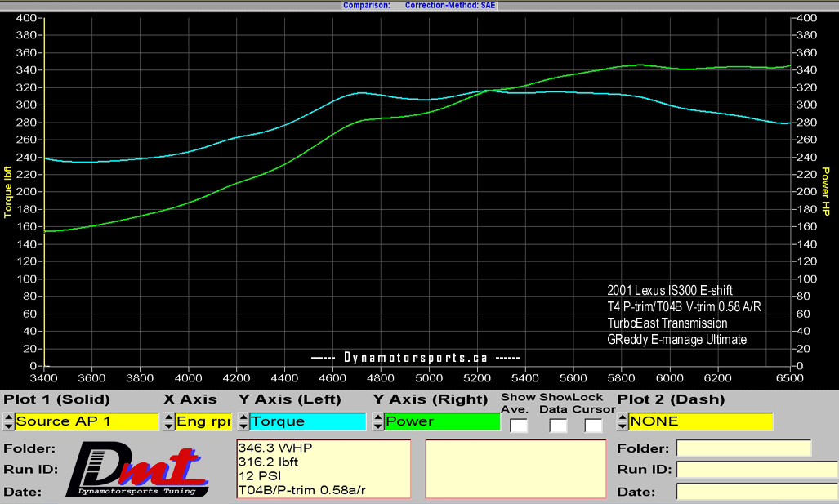Toggle the Show Ave. checkbox
This screenshot has width=839, height=504.
coord(519,426)
